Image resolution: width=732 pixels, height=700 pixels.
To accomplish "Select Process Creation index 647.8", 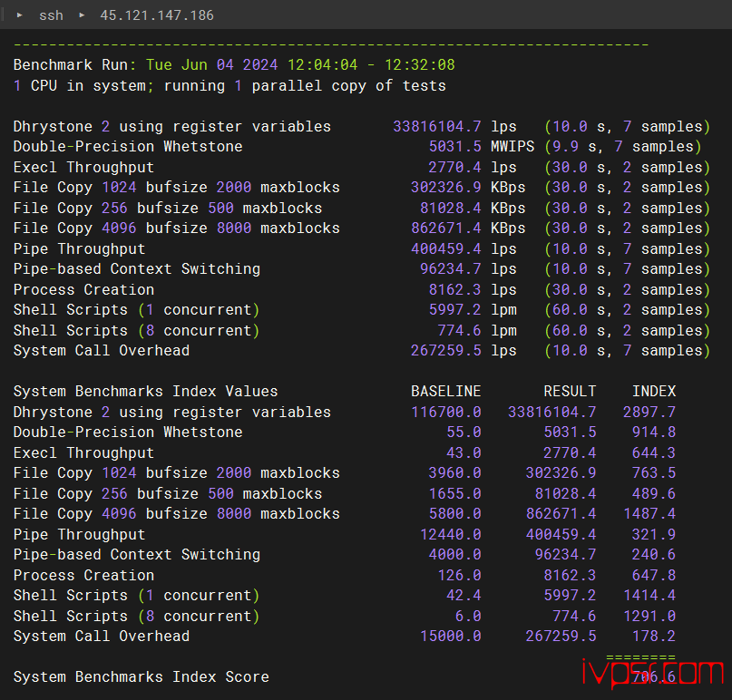I will point(654,576).
